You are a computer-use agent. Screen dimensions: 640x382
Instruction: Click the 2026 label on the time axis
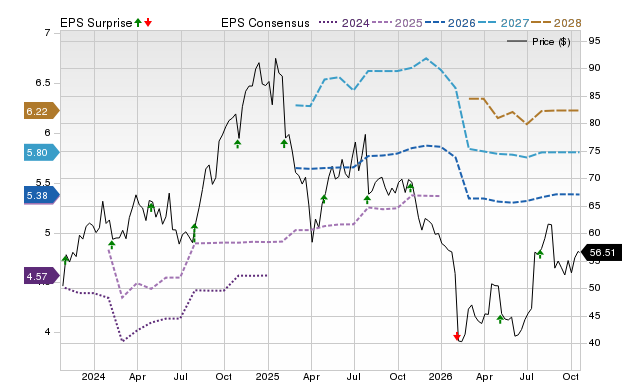click(441, 376)
